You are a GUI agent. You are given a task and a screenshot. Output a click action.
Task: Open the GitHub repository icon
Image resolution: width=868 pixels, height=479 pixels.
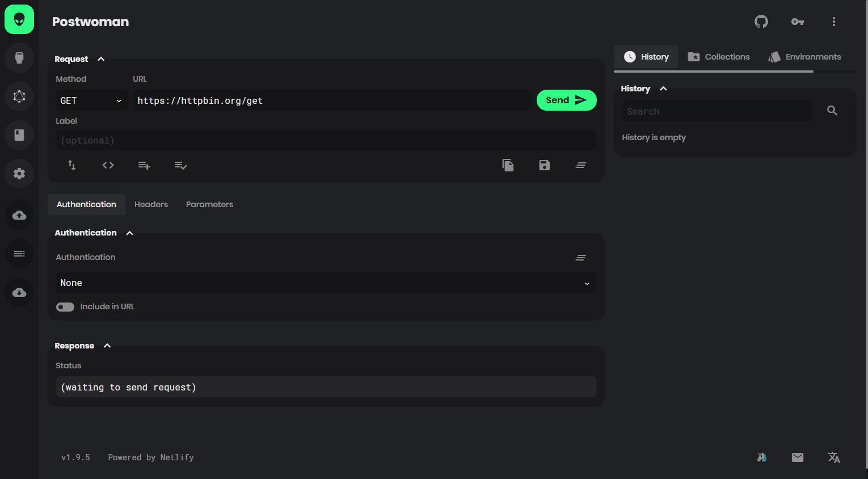(x=761, y=22)
